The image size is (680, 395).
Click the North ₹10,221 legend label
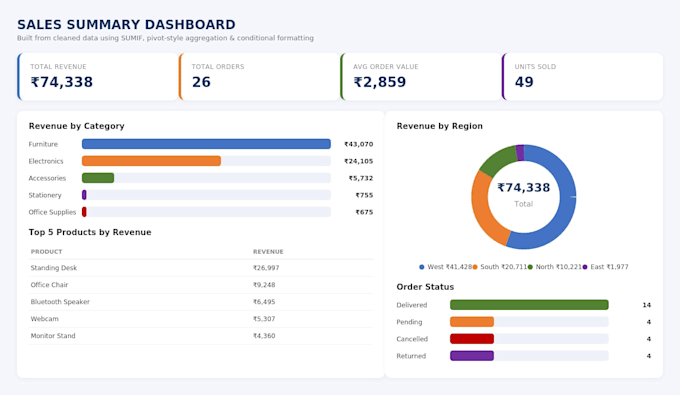(x=559, y=267)
